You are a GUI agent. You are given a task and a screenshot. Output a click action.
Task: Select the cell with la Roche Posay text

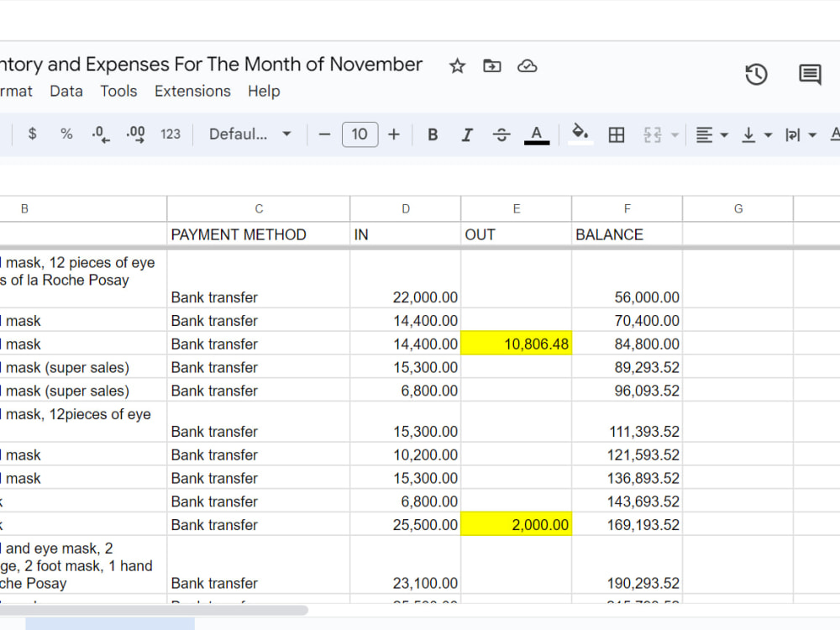83,279
